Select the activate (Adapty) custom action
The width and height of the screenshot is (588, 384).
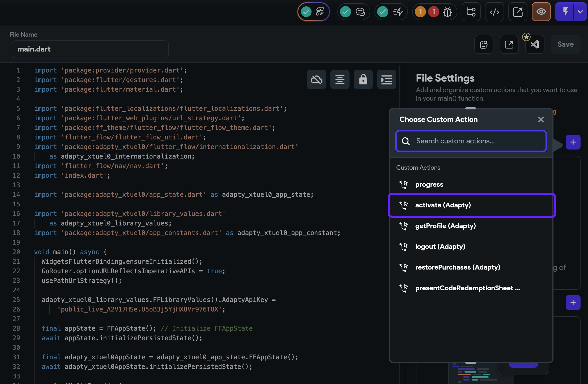pos(443,205)
